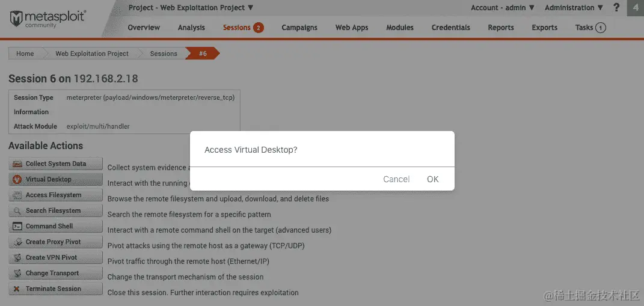Click "Search the remote filesystem" description text
The width and height of the screenshot is (644, 306).
189,215
